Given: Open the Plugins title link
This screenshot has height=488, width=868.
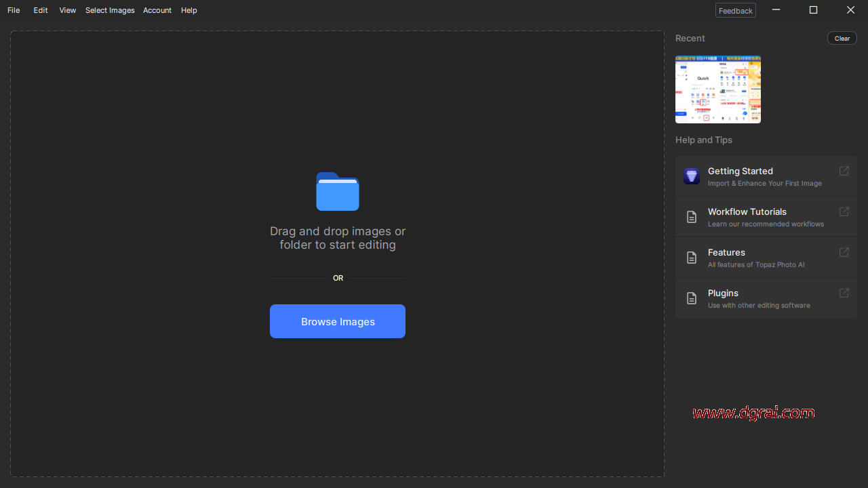Looking at the screenshot, I should point(723,293).
